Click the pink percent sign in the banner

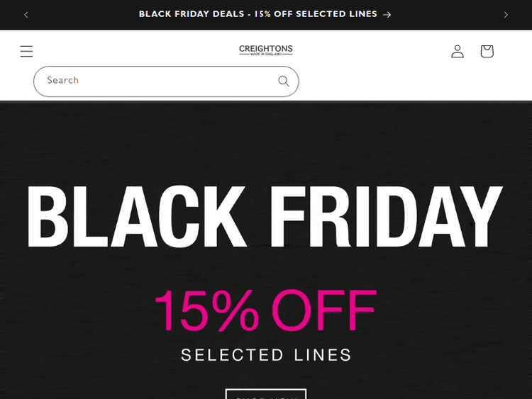pos(234,310)
